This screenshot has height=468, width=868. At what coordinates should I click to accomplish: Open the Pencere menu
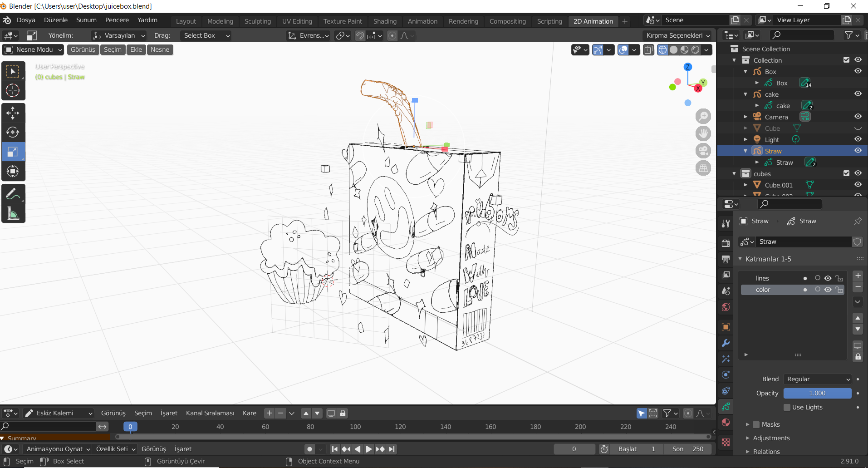coord(117,20)
